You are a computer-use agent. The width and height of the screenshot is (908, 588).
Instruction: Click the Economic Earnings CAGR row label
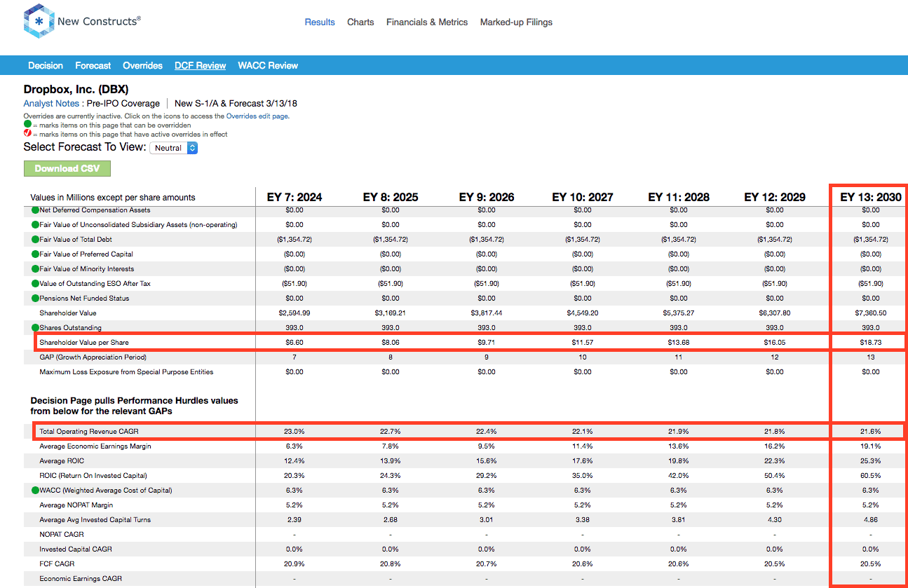pyautogui.click(x=81, y=579)
